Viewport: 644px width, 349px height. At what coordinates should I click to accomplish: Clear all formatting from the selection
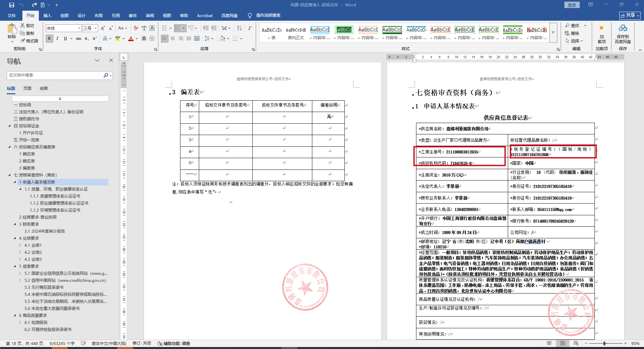tap(136, 28)
